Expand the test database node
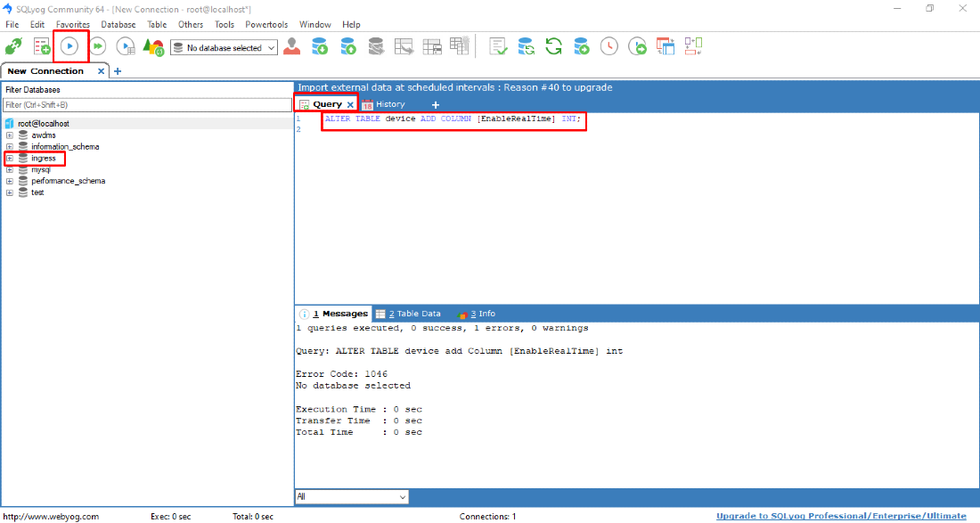 10,193
